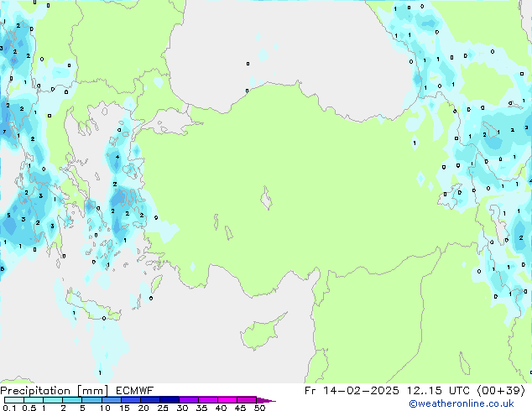Select legend color segment between 20 and 25
Image resolution: width=532 pixels, height=411 pixels.
point(151,400)
